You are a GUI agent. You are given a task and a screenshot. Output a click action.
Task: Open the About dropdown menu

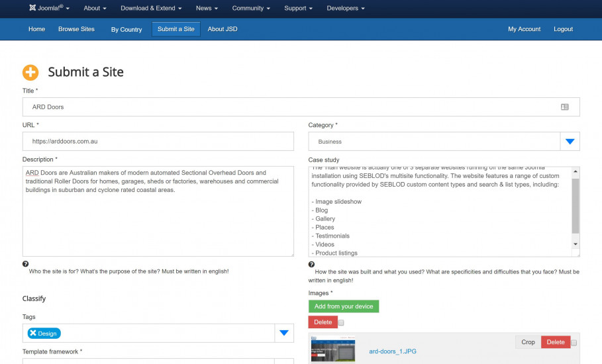(95, 8)
